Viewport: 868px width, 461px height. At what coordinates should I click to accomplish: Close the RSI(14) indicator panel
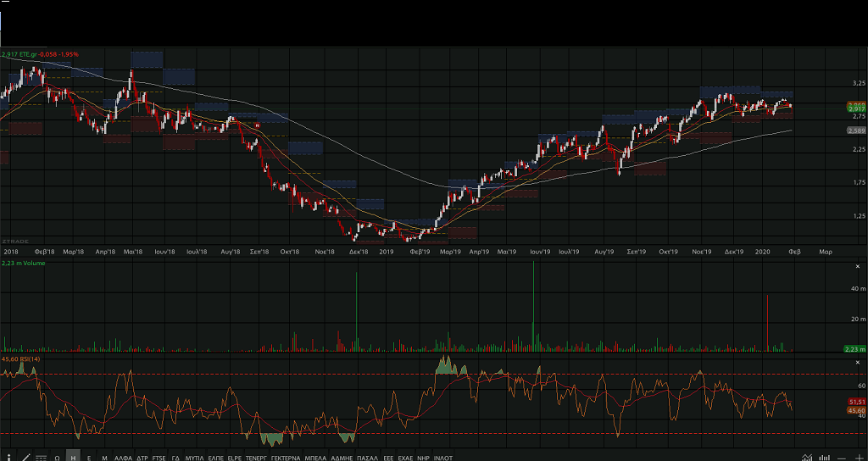[856, 363]
